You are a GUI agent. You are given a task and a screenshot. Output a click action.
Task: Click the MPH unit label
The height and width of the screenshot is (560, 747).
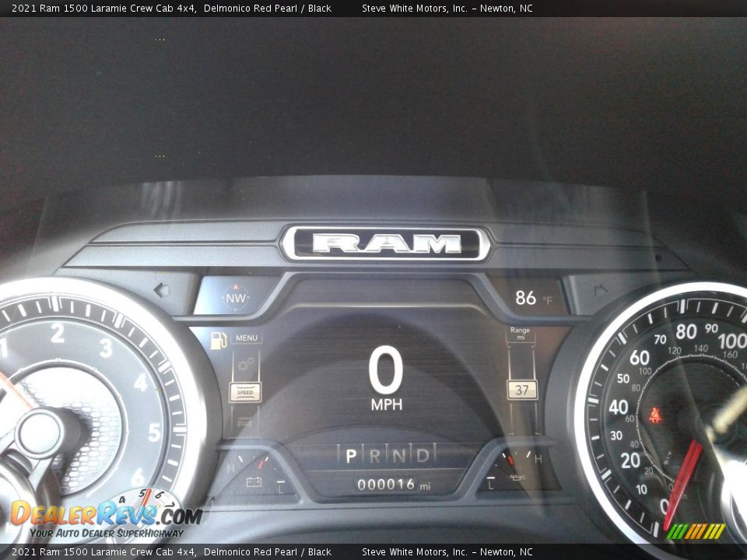click(387, 404)
